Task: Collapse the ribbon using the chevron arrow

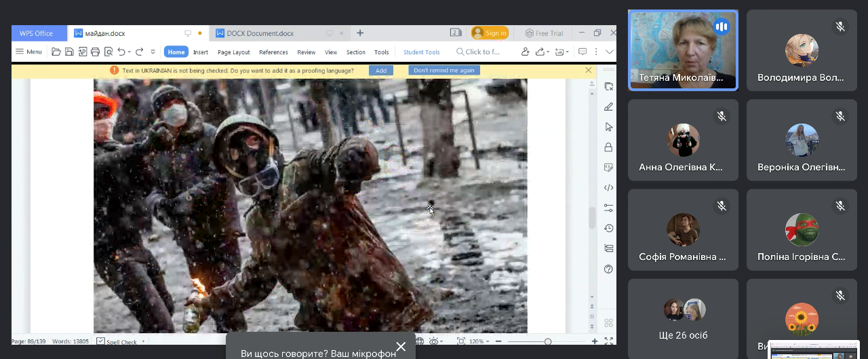Action: tap(610, 52)
